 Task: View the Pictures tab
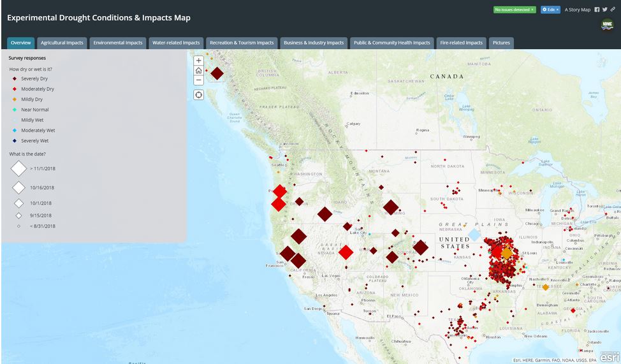click(x=501, y=43)
